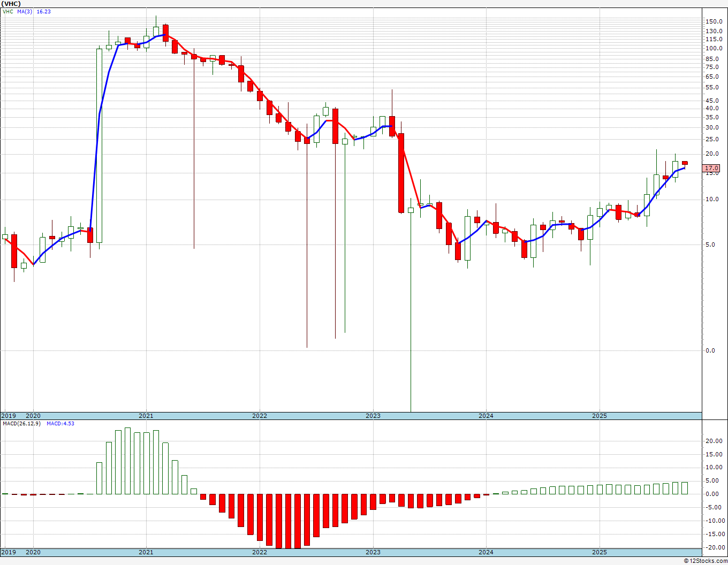The image size is (728, 565).
Task: Select the -5.00 label on the MACD axis
Action: [714, 508]
